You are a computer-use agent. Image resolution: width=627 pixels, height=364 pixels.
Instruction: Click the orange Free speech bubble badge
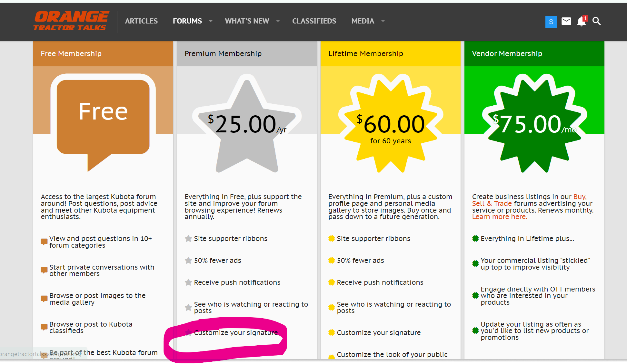(103, 116)
